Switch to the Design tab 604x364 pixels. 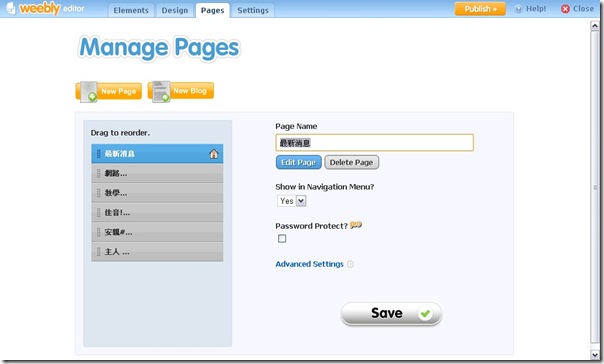tap(174, 10)
